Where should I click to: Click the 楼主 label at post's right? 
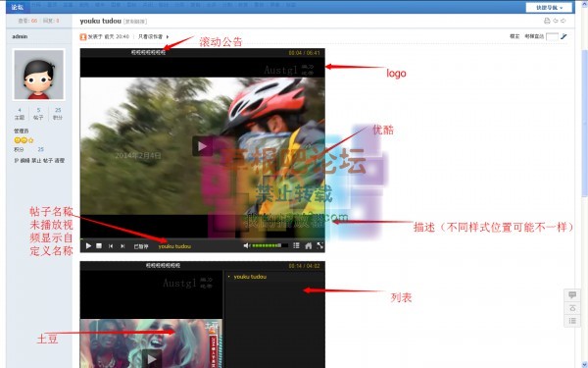(514, 36)
